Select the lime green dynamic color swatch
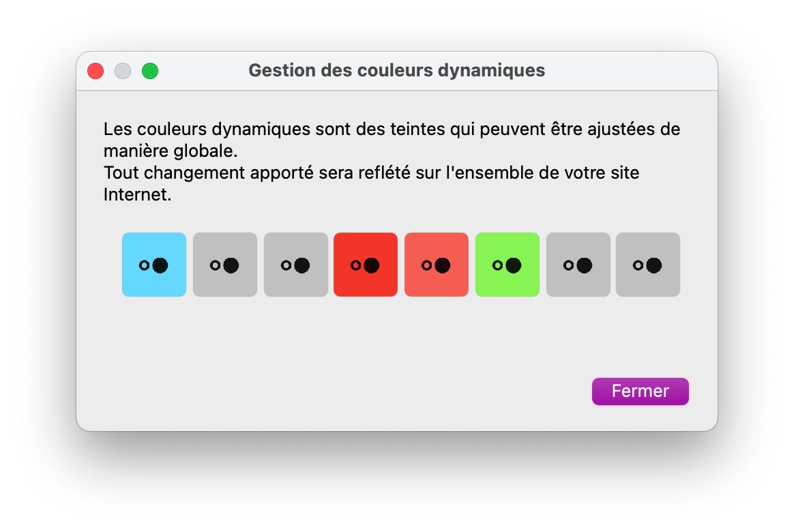The image size is (794, 532). coord(508,265)
